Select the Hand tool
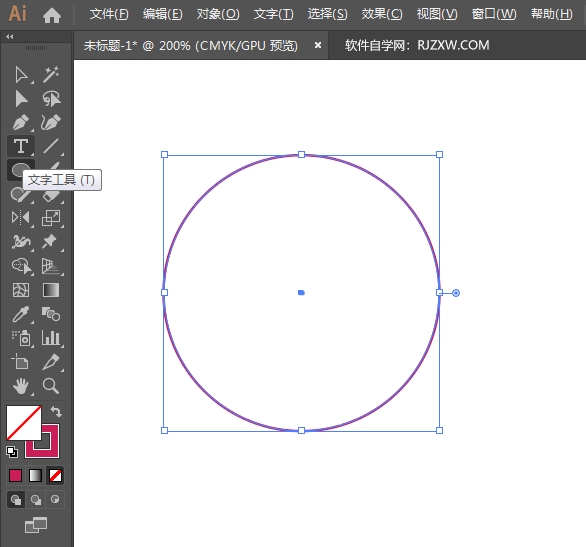Viewport: 586px width, 547px height. (x=21, y=386)
